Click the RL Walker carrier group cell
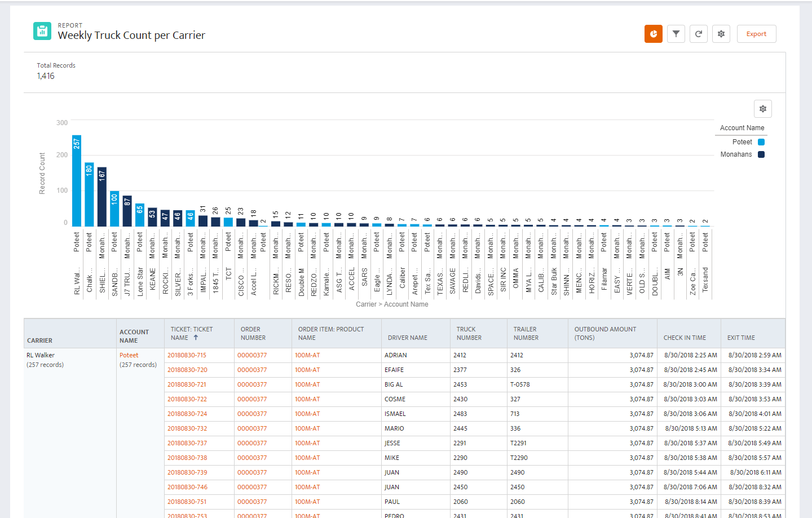Image resolution: width=812 pixels, height=518 pixels. tap(41, 355)
